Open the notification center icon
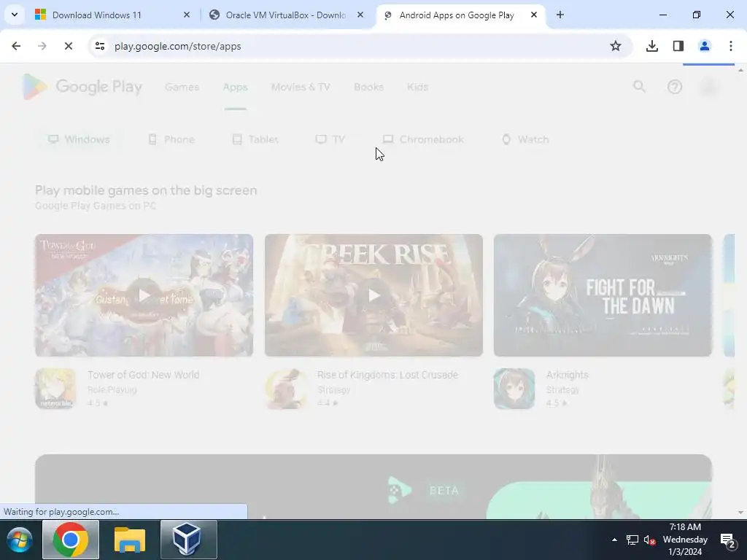The height and width of the screenshot is (560, 747). click(x=727, y=540)
